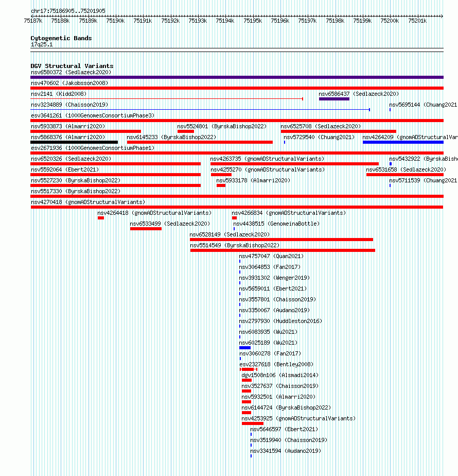Click nsv3064853 (Fan2017) label
The width and height of the screenshot is (458, 476).
click(x=270, y=267)
